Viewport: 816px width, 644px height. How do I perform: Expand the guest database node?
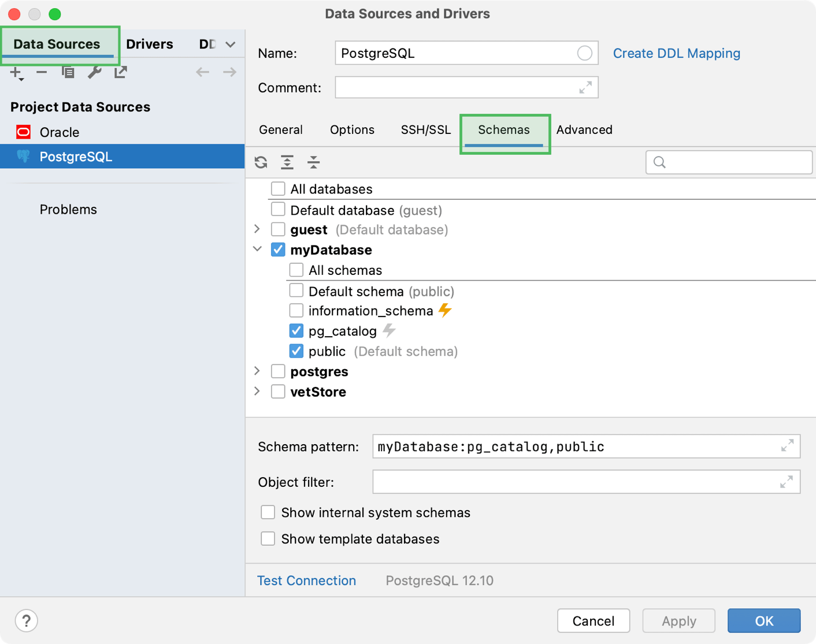(258, 229)
